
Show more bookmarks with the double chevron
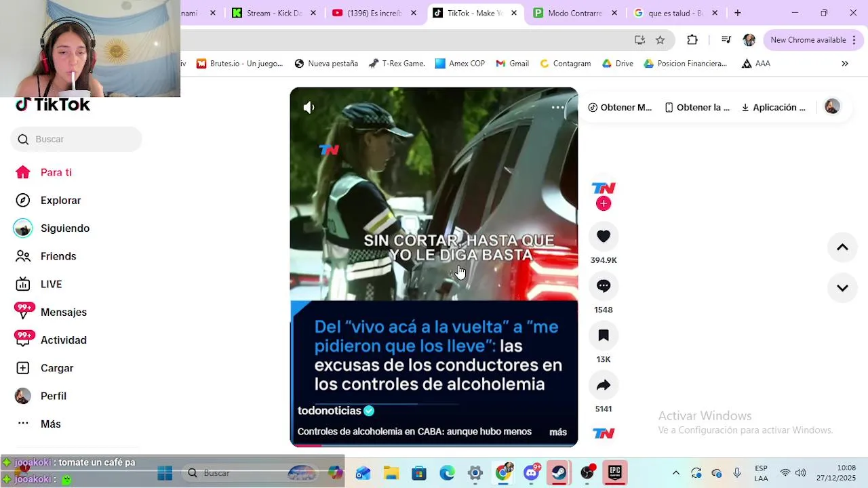coord(845,64)
